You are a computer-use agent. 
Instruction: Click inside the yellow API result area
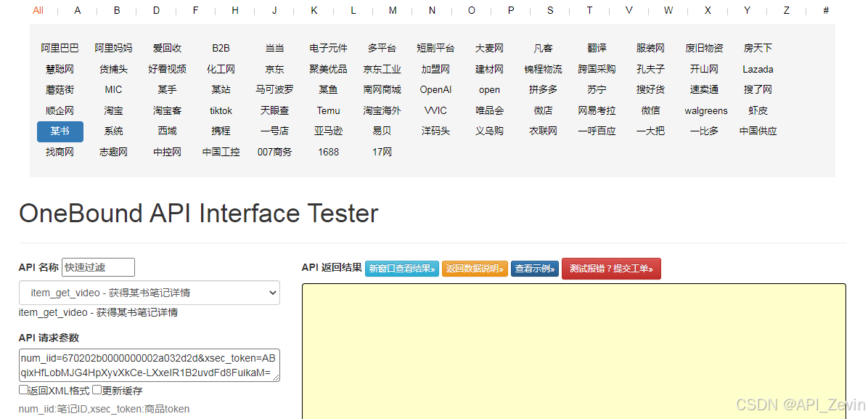[x=573, y=351]
